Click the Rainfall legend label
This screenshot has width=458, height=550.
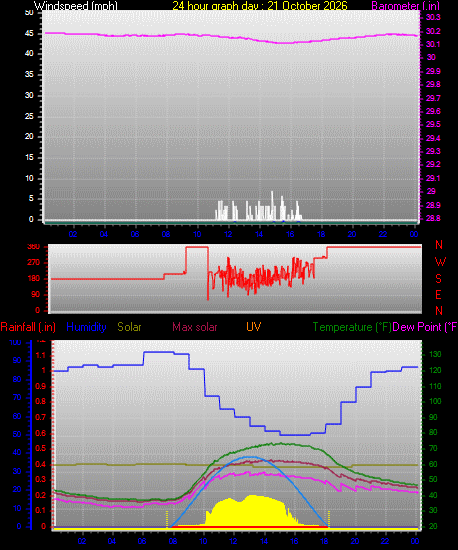tap(28, 327)
